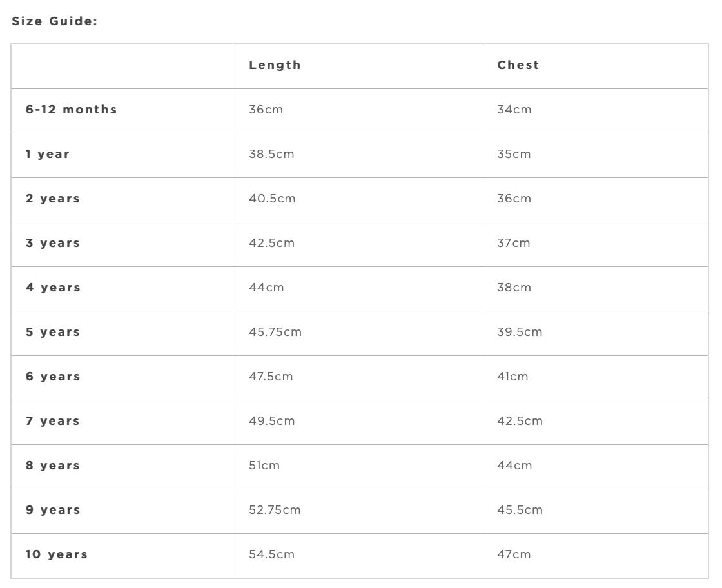
Task: Click the Chest column header
Action: point(518,65)
